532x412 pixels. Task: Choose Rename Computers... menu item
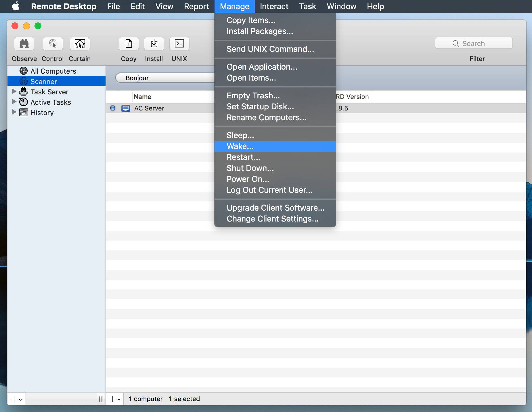275,118
